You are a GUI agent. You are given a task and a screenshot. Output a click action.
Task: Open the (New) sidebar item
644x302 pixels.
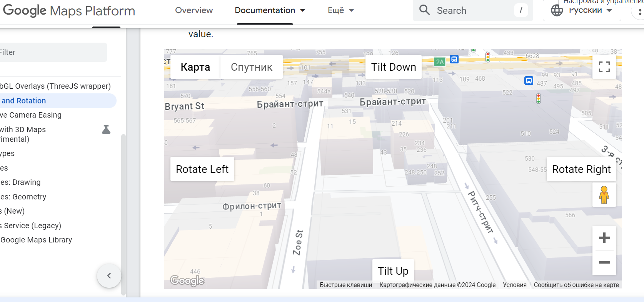click(x=12, y=211)
